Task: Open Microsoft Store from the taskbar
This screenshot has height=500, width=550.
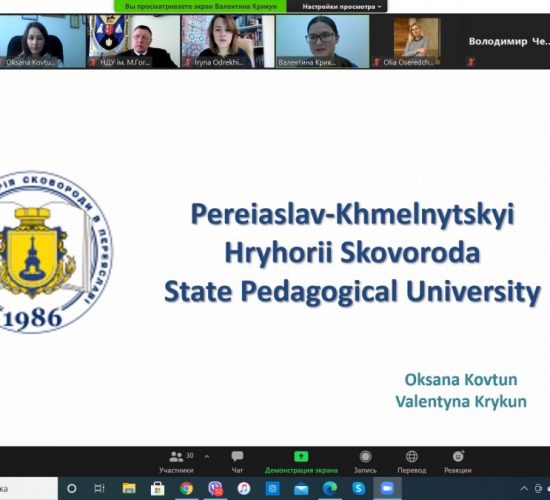Action: point(157,488)
